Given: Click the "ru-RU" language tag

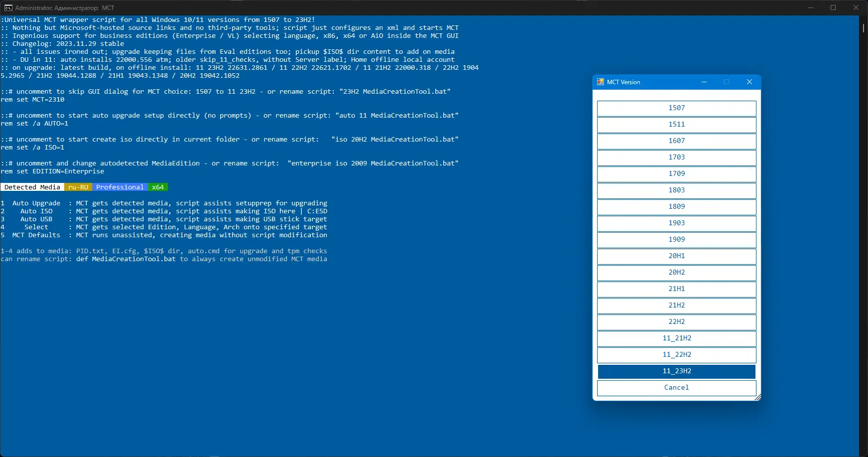Looking at the screenshot, I should click(78, 187).
